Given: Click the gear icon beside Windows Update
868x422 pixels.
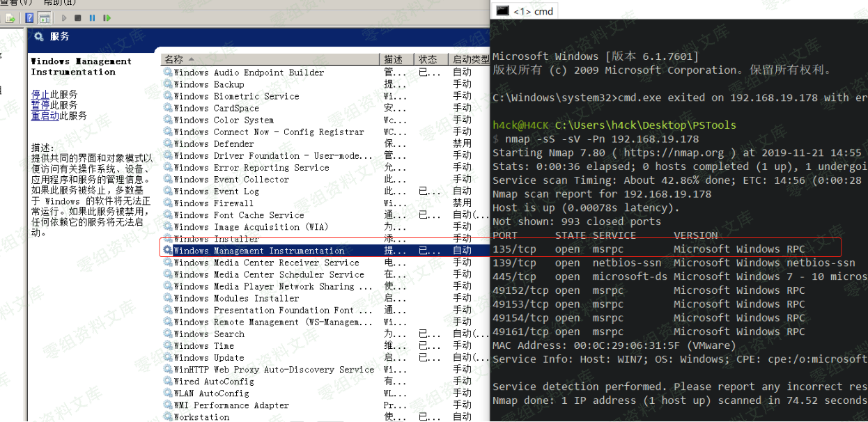Looking at the screenshot, I should pyautogui.click(x=168, y=357).
